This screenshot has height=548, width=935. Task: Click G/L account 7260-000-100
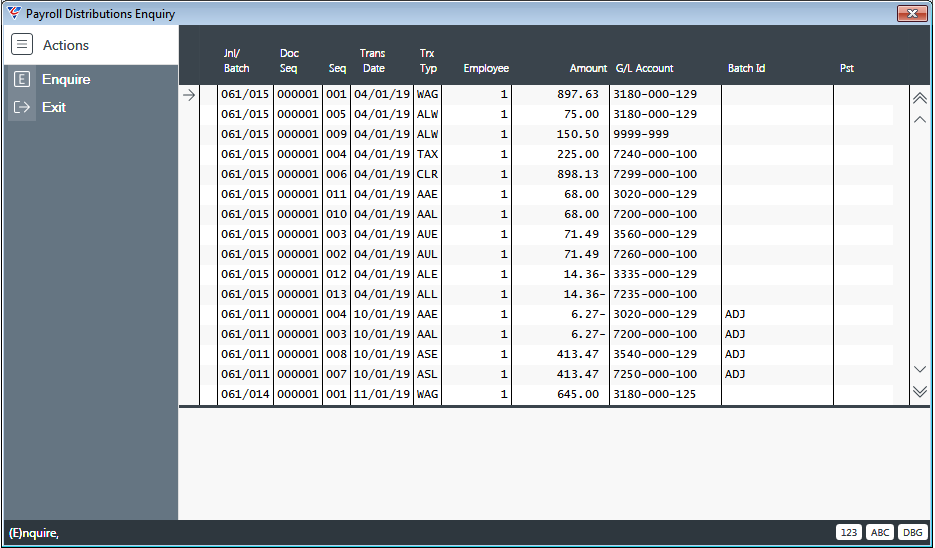tap(655, 254)
